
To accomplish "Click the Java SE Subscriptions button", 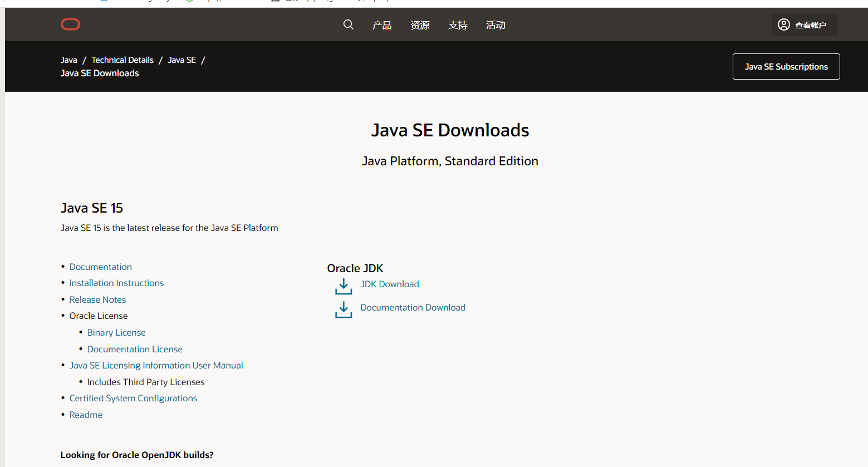I will click(786, 67).
